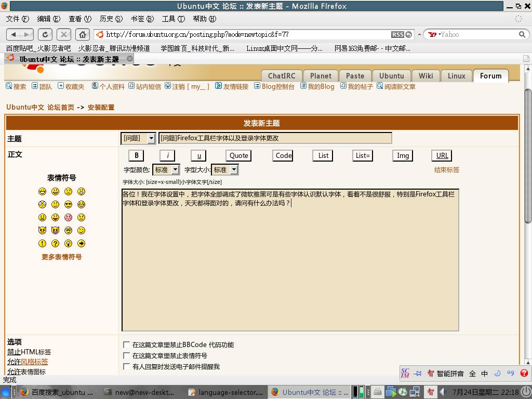The width and height of the screenshot is (532, 399).
Task: Open the 字型颜色 color dropdown
Action: tap(166, 170)
